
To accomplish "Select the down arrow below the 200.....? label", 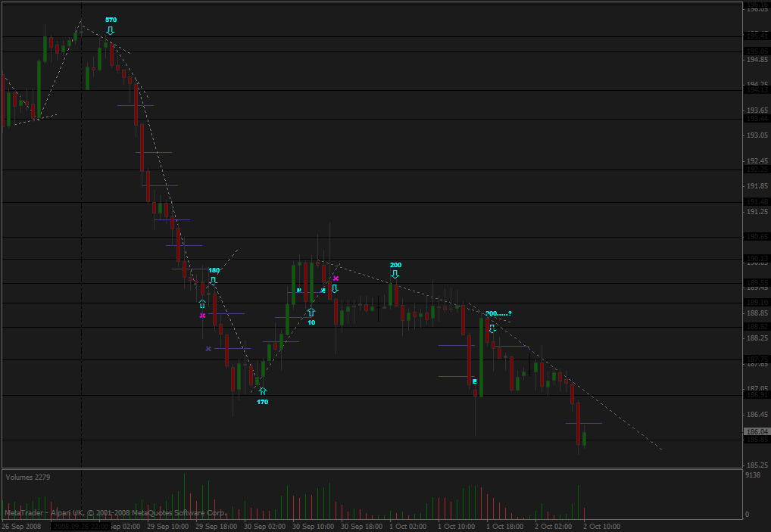I will [x=492, y=328].
